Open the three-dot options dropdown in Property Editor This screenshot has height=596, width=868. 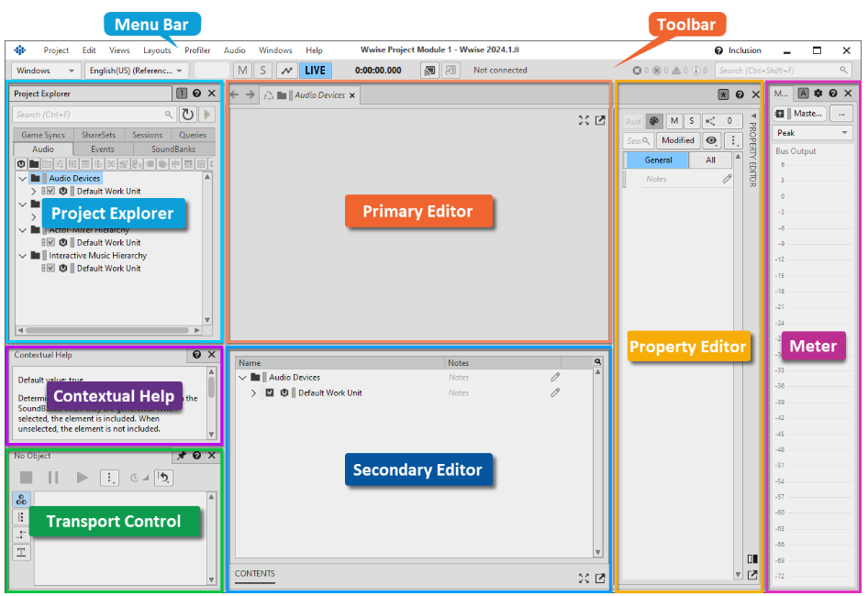pos(733,140)
